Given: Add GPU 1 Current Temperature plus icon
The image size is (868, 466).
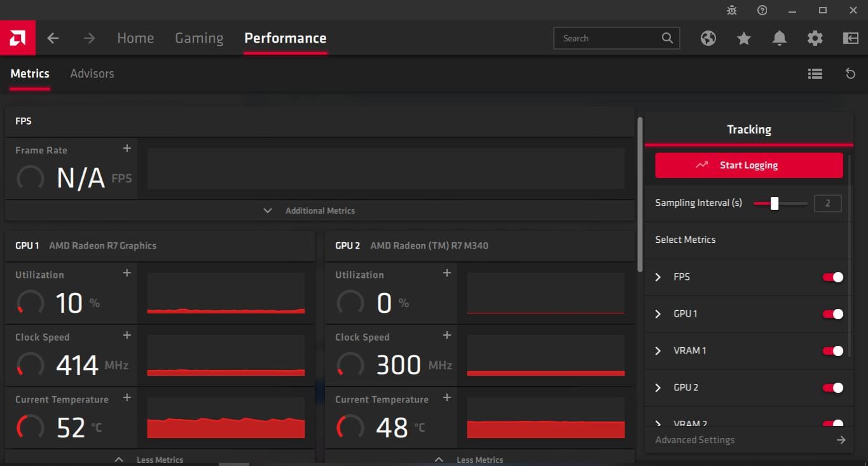Looking at the screenshot, I should coord(127,397).
